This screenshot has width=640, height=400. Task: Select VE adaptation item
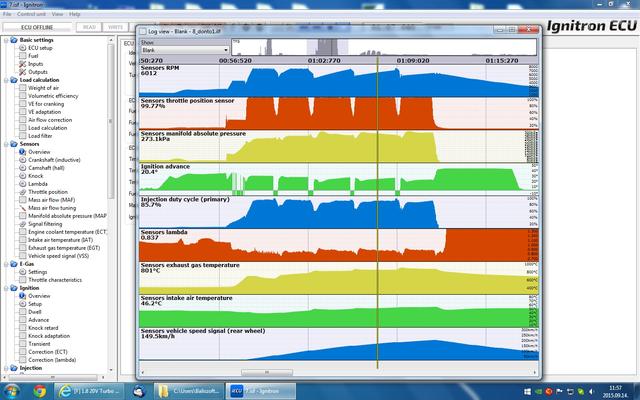(x=44, y=112)
